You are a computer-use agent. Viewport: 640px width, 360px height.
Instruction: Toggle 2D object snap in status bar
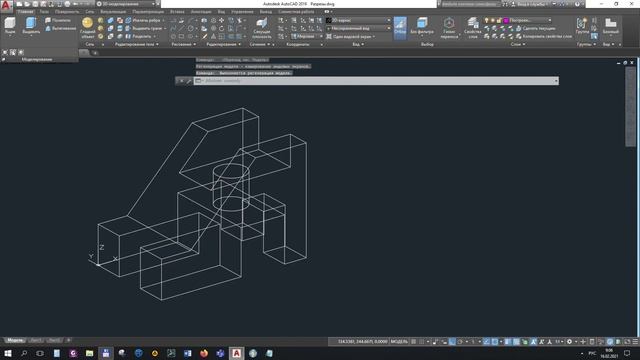[x=495, y=342]
